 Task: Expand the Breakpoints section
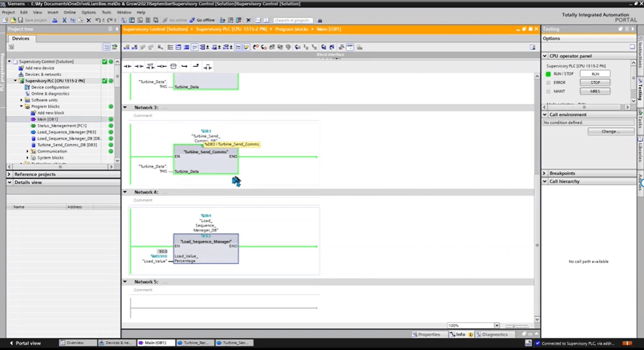pyautogui.click(x=545, y=173)
